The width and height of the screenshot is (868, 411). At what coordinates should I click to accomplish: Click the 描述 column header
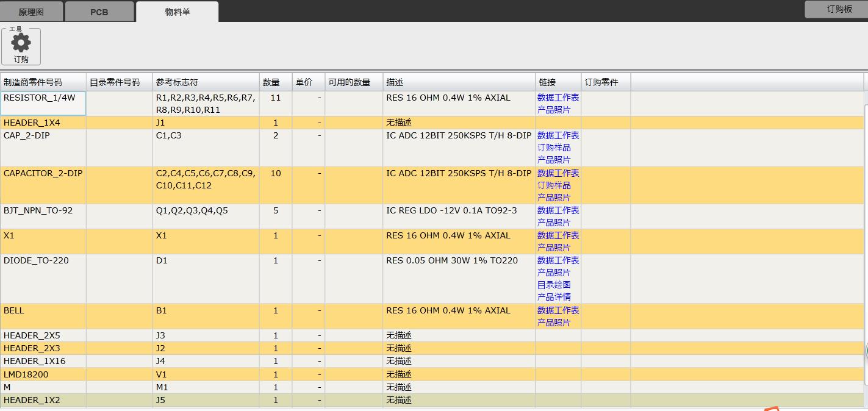pyautogui.click(x=459, y=82)
